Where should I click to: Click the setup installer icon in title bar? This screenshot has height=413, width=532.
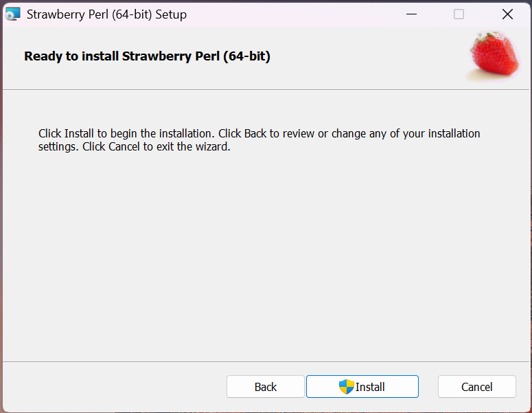pos(12,14)
